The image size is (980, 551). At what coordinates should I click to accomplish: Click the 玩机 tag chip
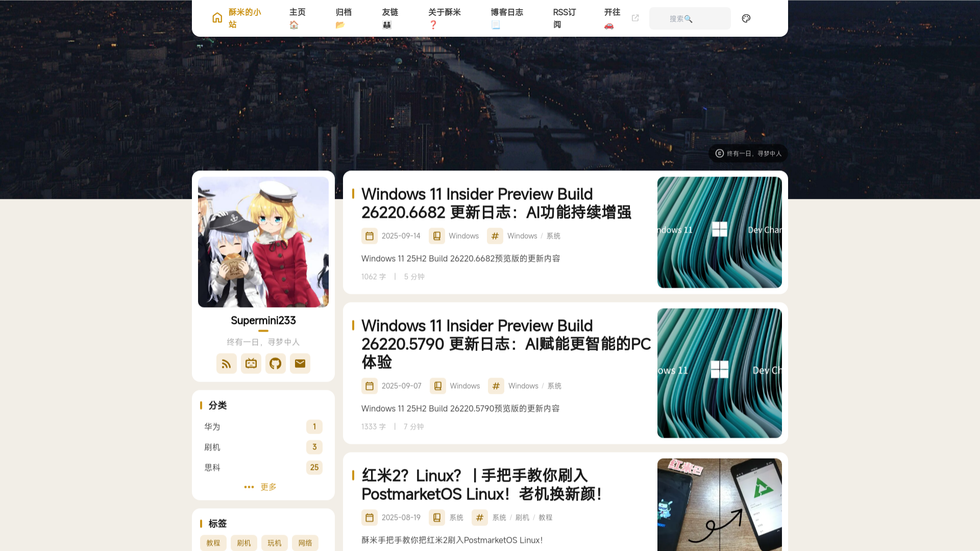(x=275, y=543)
